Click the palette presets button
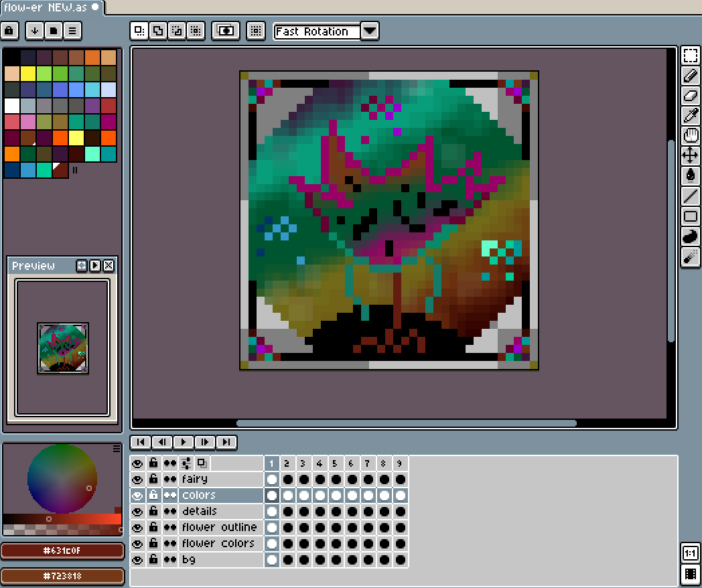 pyautogui.click(x=54, y=30)
